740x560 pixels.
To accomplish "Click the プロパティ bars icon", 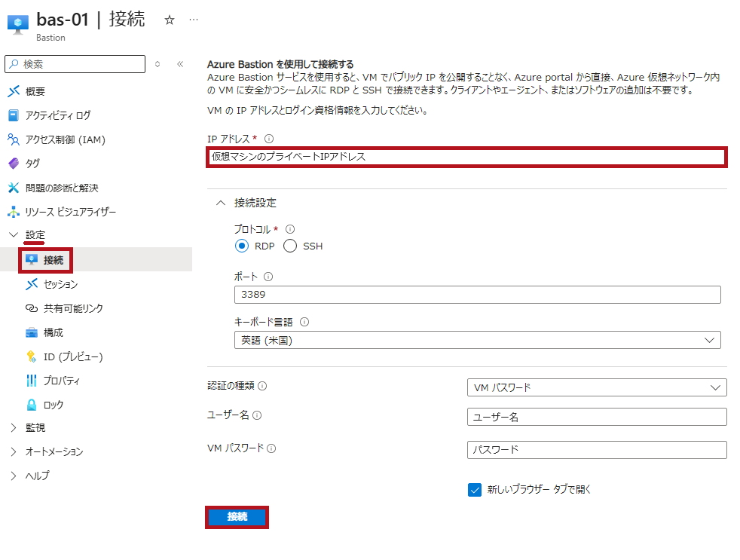I will [x=32, y=381].
